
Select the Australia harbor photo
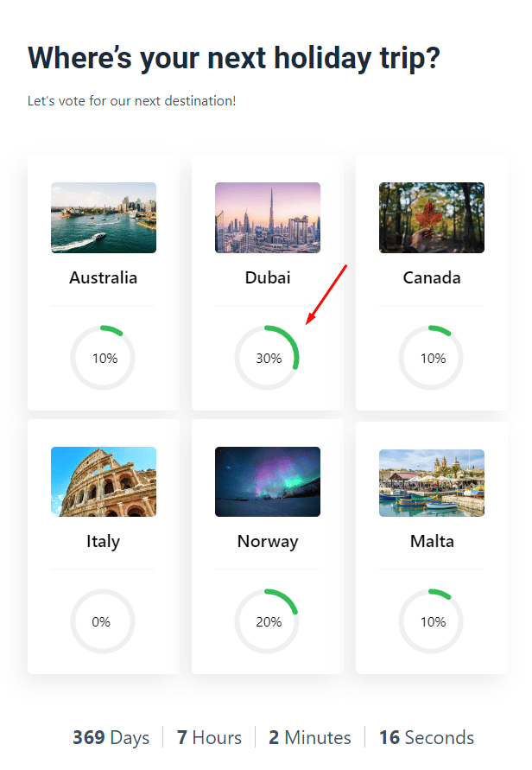(x=104, y=218)
